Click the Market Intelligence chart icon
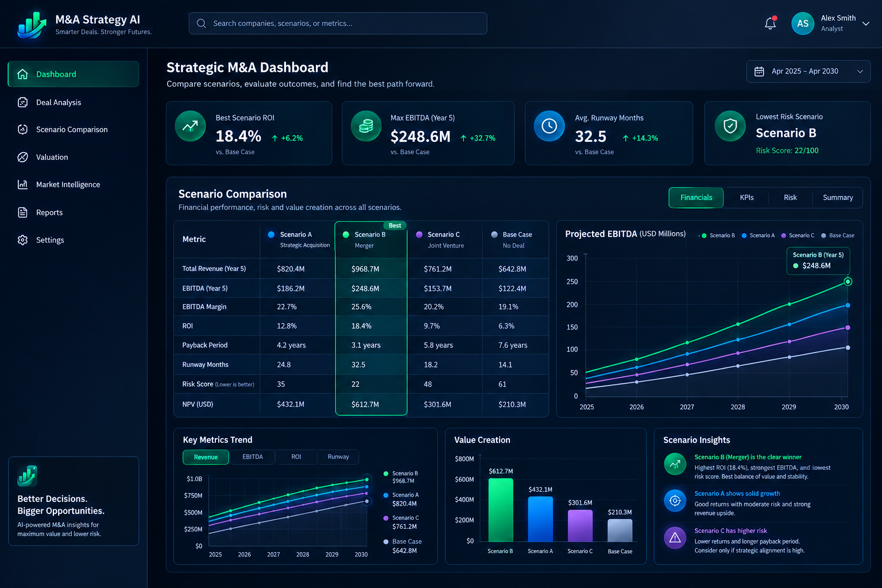882x588 pixels. [x=23, y=184]
